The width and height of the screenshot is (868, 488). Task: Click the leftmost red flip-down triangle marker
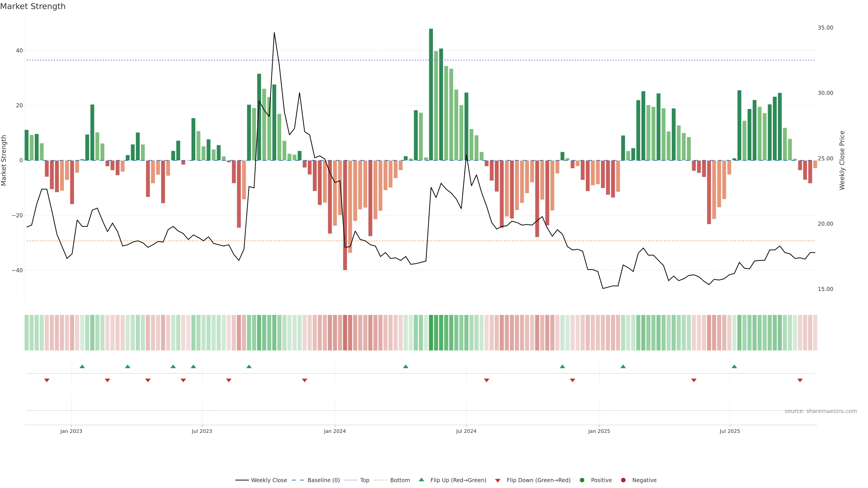coord(47,380)
